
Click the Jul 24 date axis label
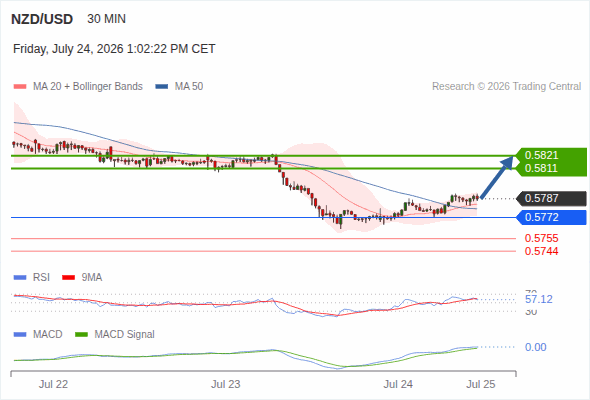pyautogui.click(x=398, y=384)
